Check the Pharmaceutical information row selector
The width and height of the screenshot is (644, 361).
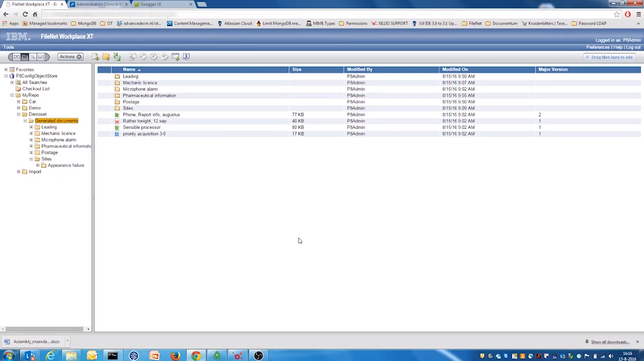104,95
